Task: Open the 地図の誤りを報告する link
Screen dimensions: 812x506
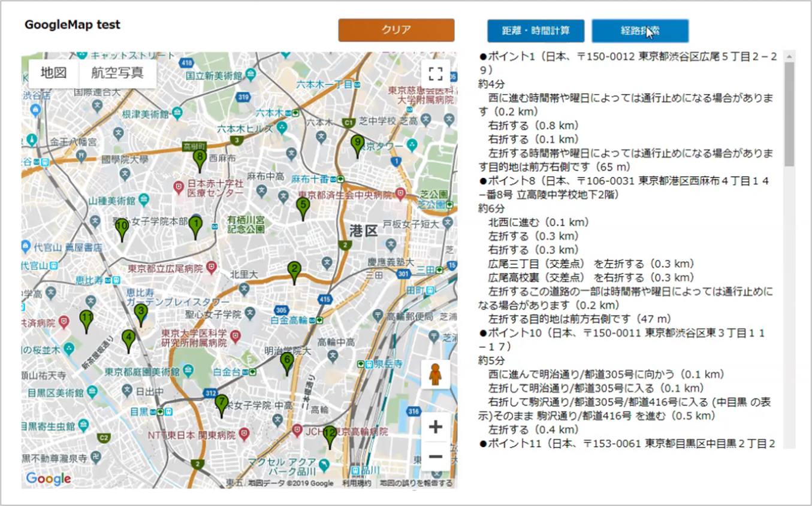Action: (416, 483)
